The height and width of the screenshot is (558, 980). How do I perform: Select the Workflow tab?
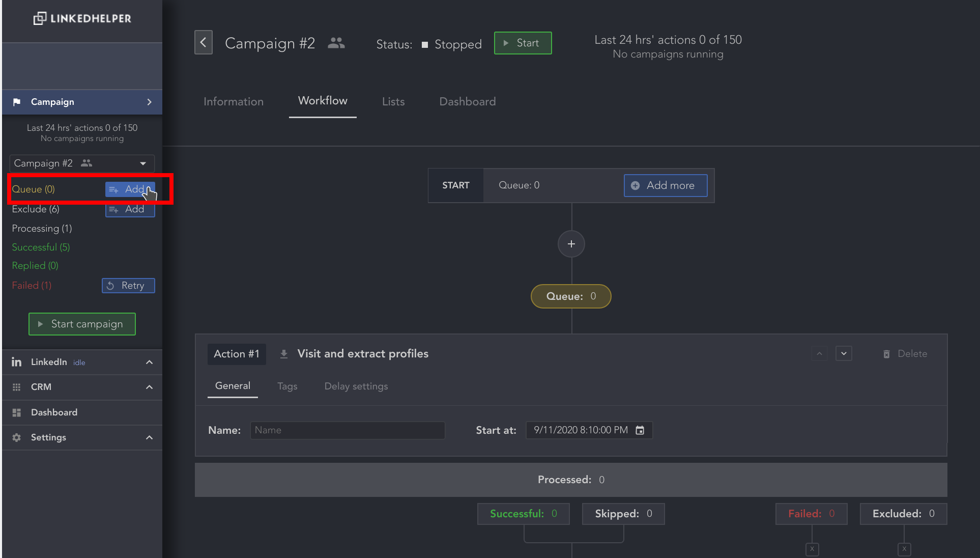pyautogui.click(x=323, y=101)
